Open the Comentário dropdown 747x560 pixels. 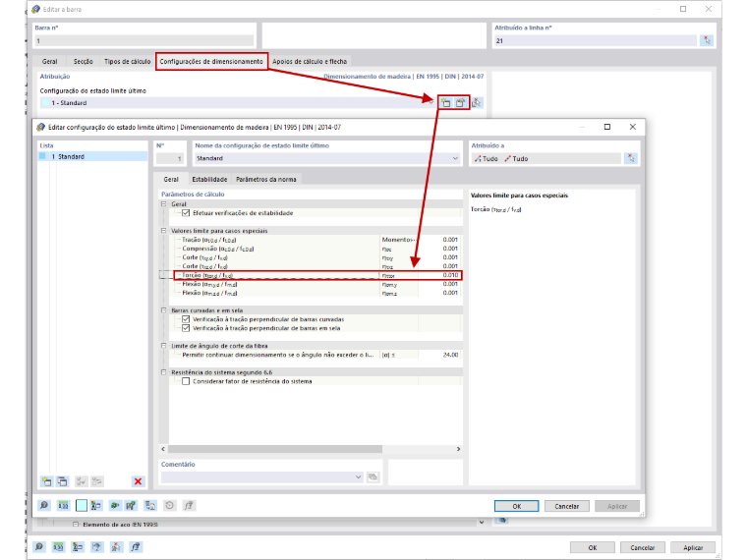(358, 476)
